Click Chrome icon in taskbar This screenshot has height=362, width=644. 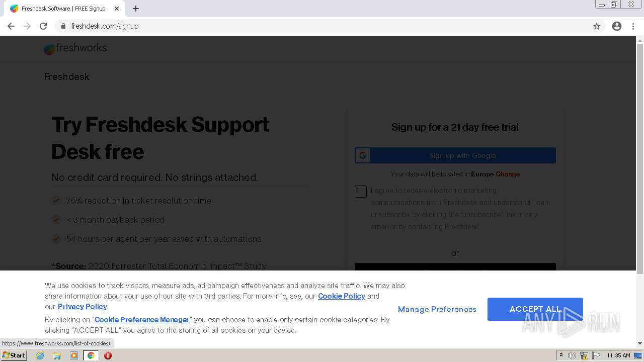click(91, 355)
